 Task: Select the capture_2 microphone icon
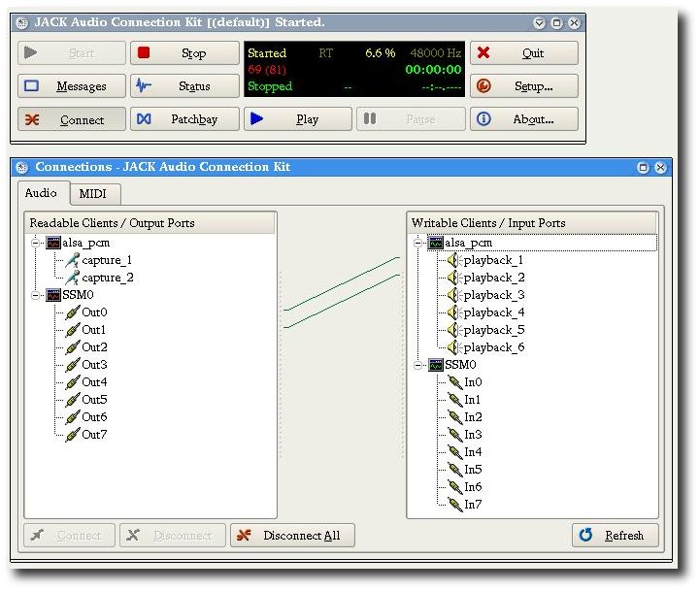click(72, 278)
